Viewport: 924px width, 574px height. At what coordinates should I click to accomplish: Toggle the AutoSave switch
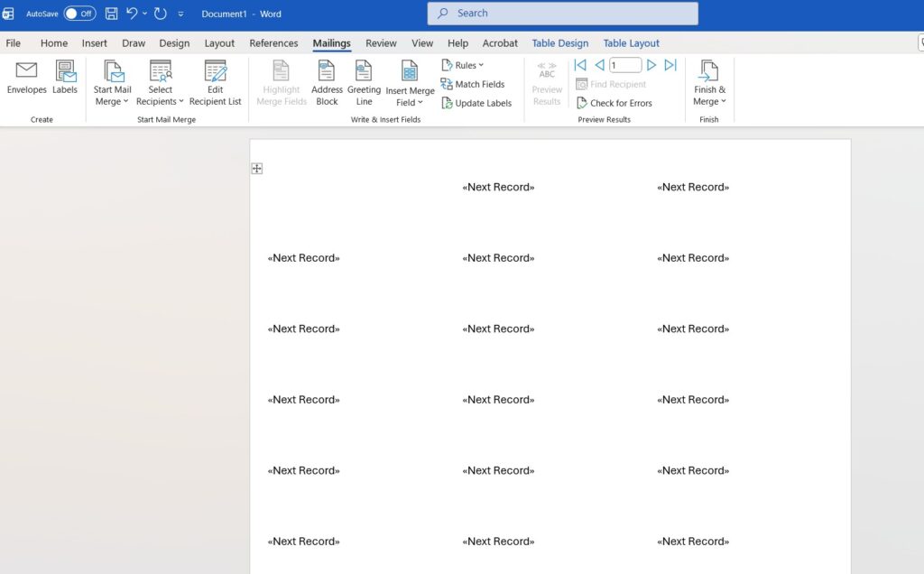79,14
